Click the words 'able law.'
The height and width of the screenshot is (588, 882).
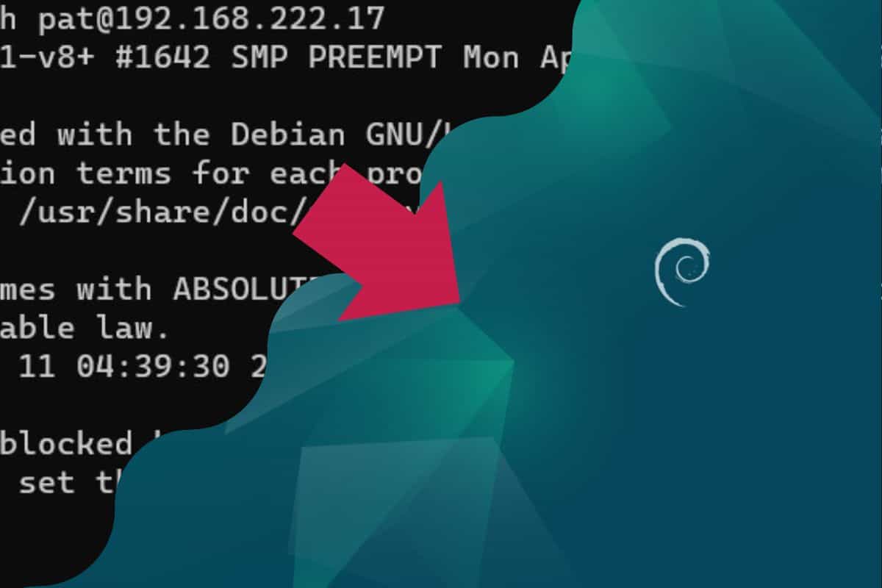tap(85, 328)
